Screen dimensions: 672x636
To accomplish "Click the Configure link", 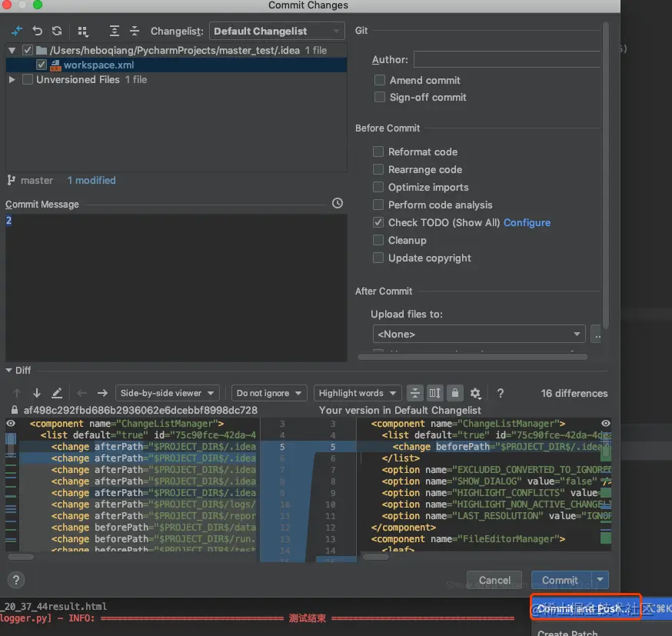I will pyautogui.click(x=527, y=222).
